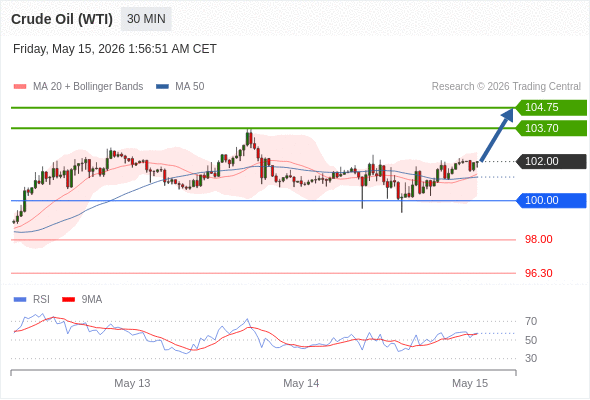The image size is (590, 400).
Task: Click the Crude Oil (WTI) title
Action: [62, 19]
